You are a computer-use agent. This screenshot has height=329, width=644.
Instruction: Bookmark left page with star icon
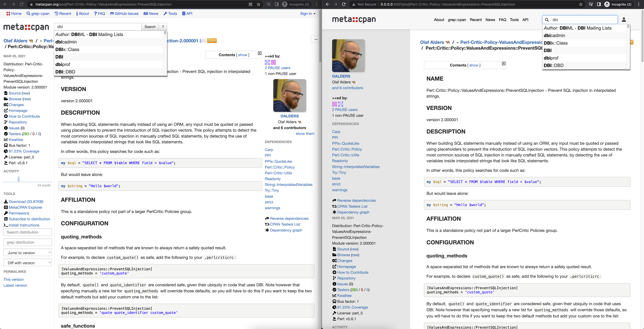259,4
